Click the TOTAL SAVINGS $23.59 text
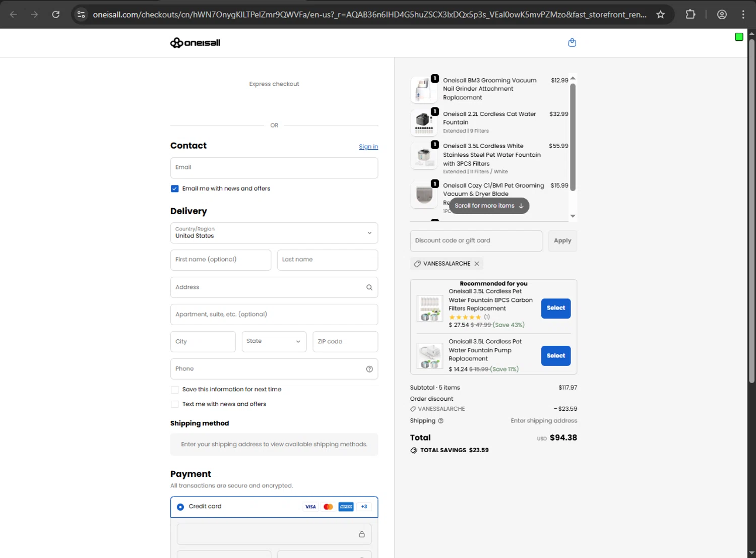The width and height of the screenshot is (756, 558). (455, 451)
